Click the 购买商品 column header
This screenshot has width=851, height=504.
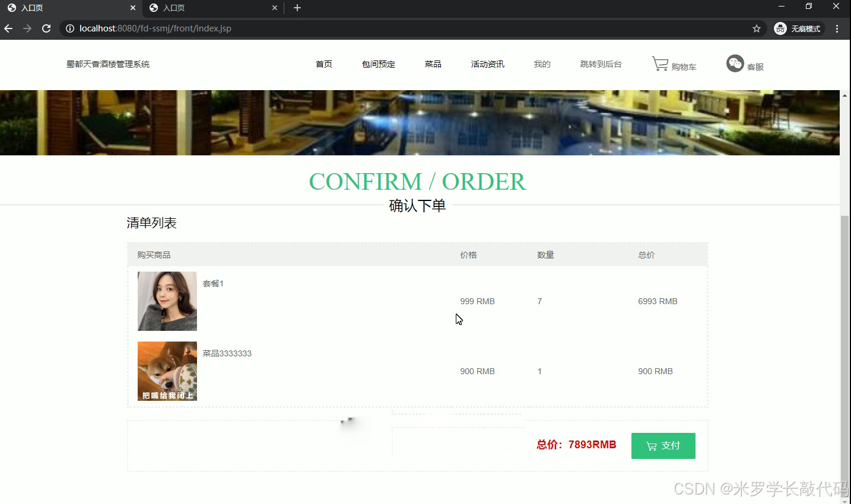point(154,255)
